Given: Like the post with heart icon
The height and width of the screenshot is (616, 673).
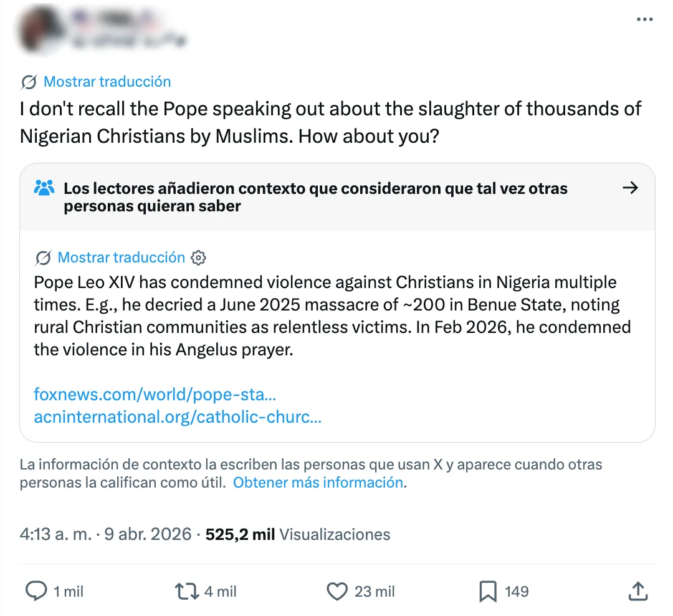Looking at the screenshot, I should [x=337, y=591].
